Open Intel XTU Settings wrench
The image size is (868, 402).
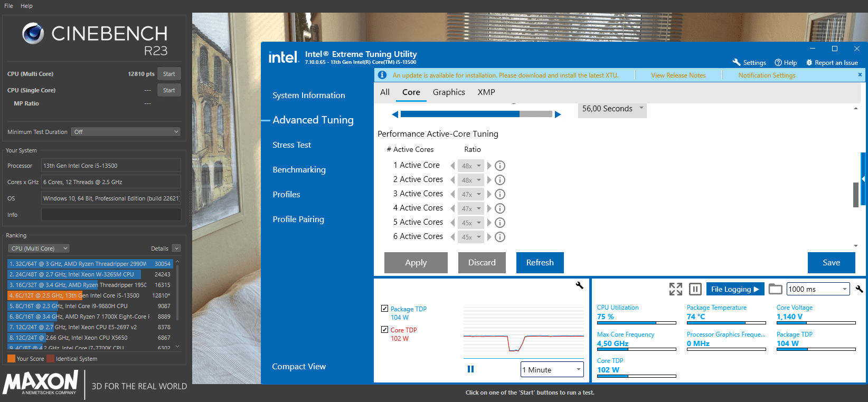pos(749,62)
